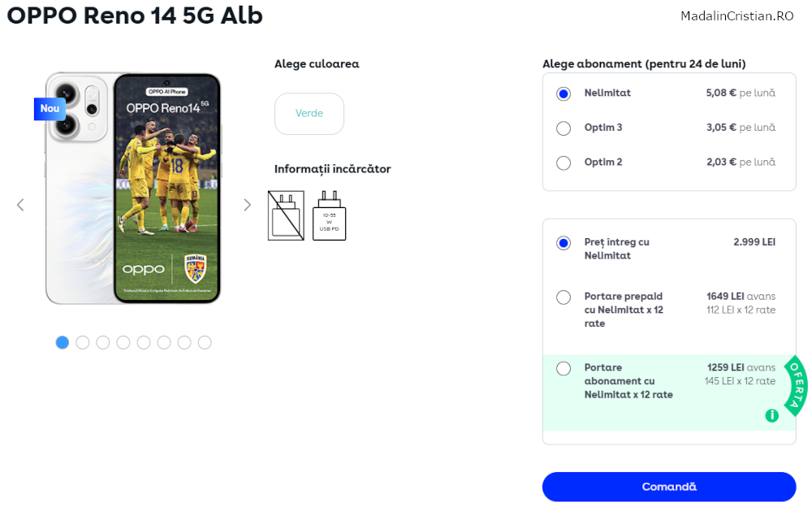Select Preț întreg cu Nelimitat option

[x=564, y=243]
